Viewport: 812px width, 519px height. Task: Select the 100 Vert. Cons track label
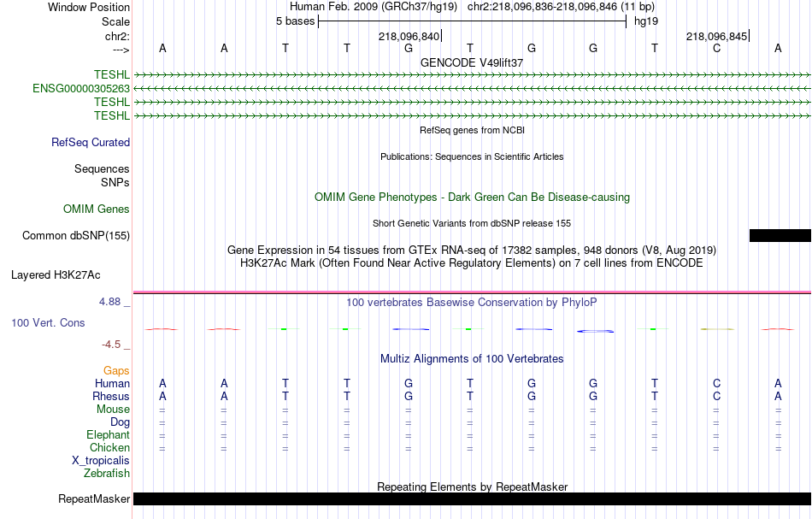point(48,322)
